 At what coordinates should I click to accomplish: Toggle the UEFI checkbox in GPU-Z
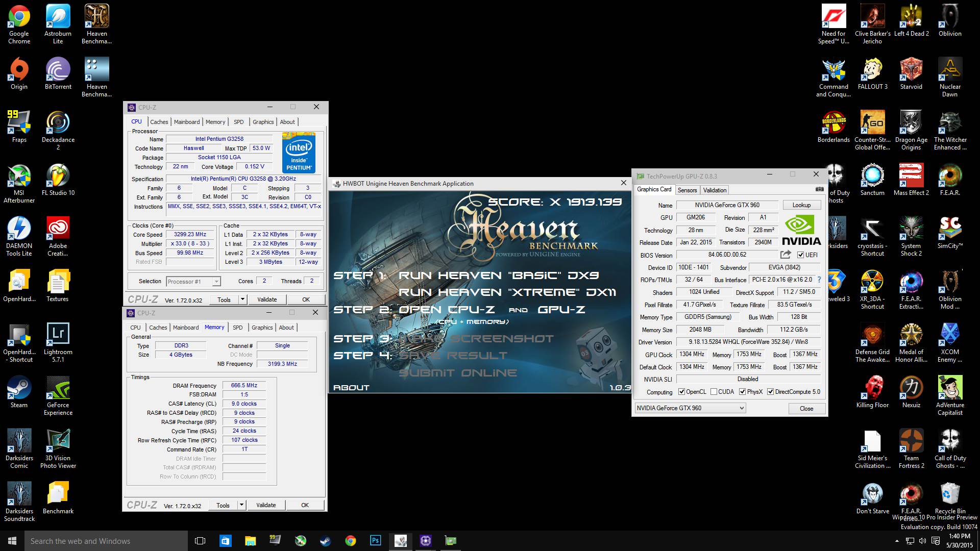click(800, 255)
